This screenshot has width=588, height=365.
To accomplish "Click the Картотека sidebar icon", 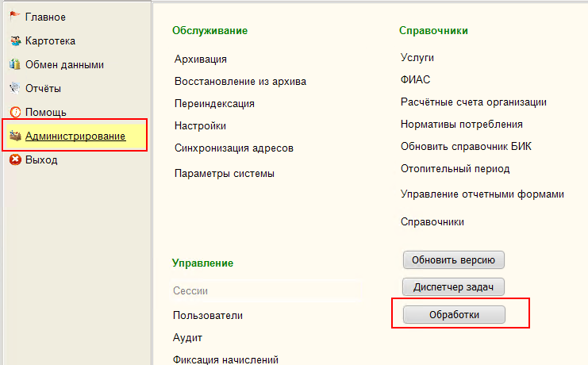I will point(15,40).
